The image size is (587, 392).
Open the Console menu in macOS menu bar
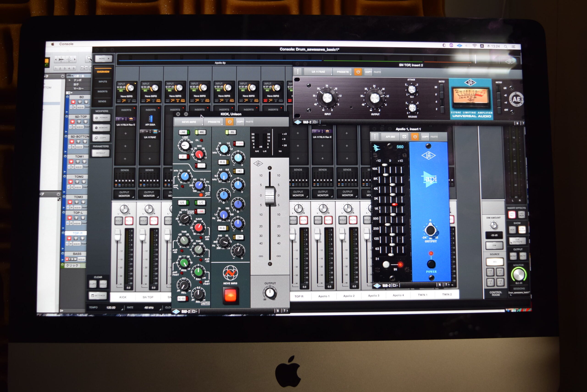pos(66,44)
